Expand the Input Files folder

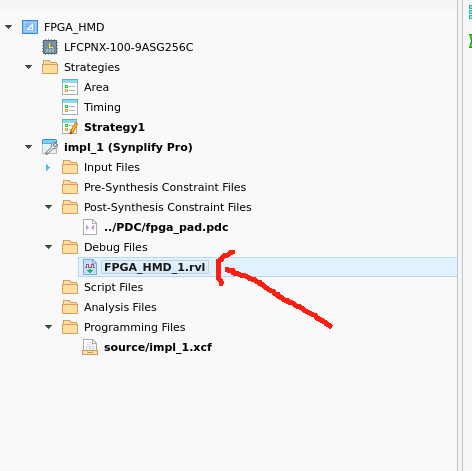[x=48, y=167]
